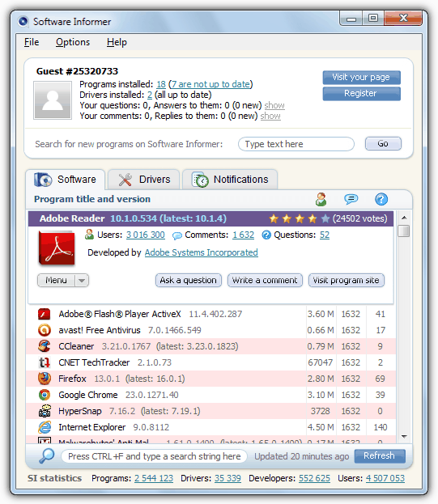438x504 pixels.
Task: Open the 1 632 comments link
Action: click(244, 235)
